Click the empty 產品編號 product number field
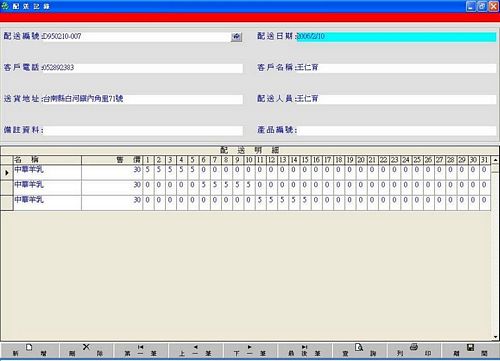This screenshot has height=361, width=500. coord(397,130)
